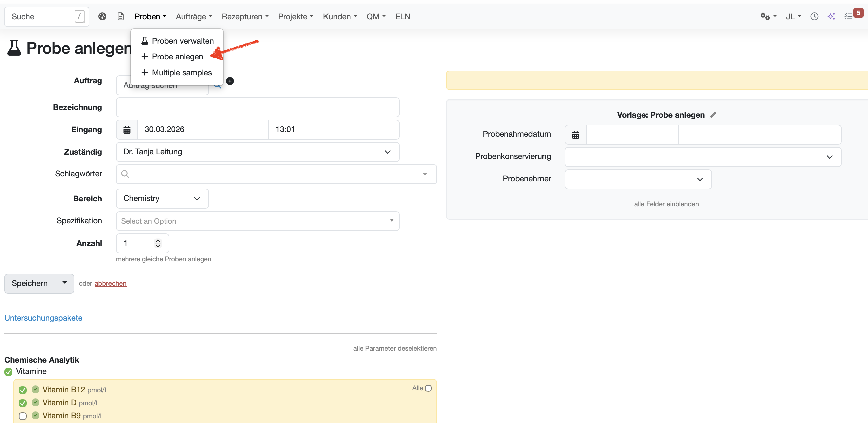Click the plus icon next to Auftrag
This screenshot has height=423, width=868.
(230, 81)
